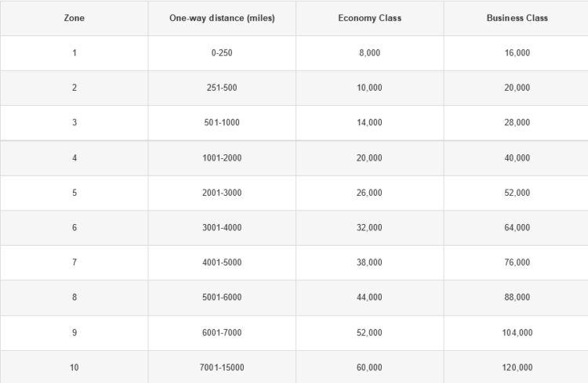The image size is (588, 383).
Task: Click the 76,000 business value
Action: (517, 262)
